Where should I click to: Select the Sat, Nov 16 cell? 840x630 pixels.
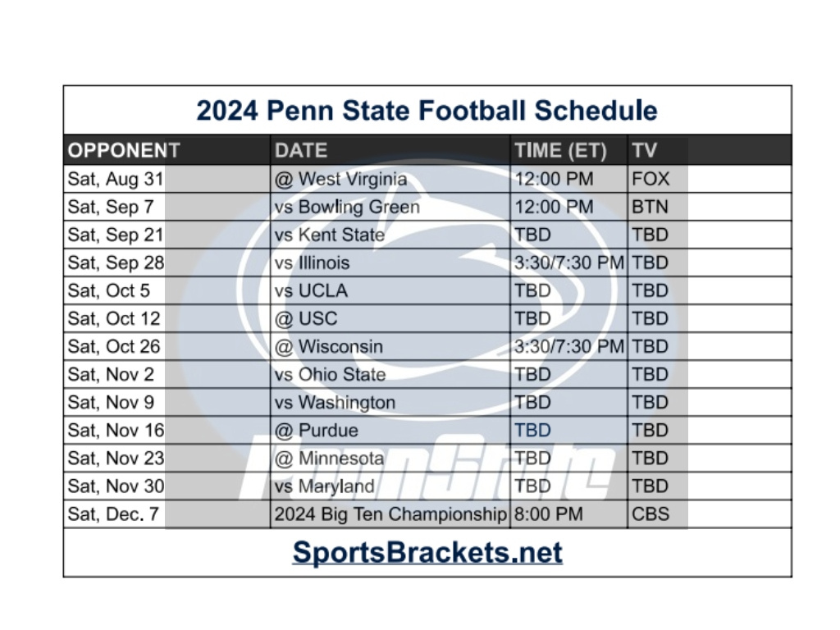116,430
